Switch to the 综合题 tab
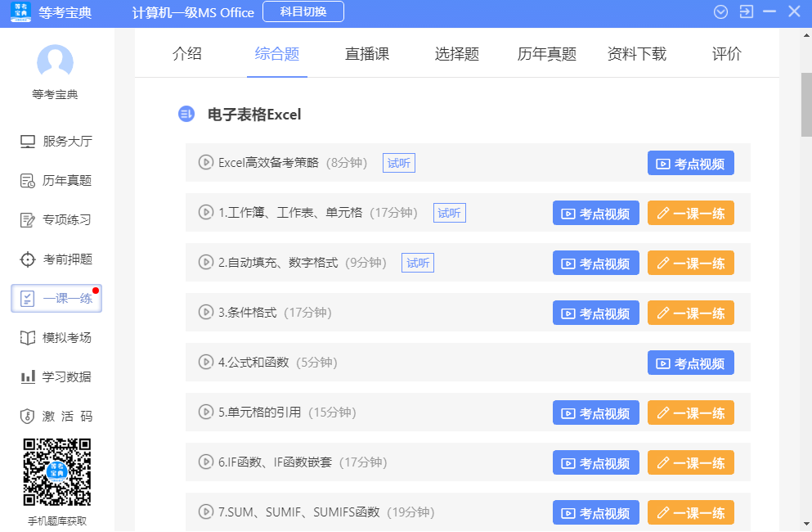Screen dimensions: 812x532 pyautogui.click(x=277, y=54)
